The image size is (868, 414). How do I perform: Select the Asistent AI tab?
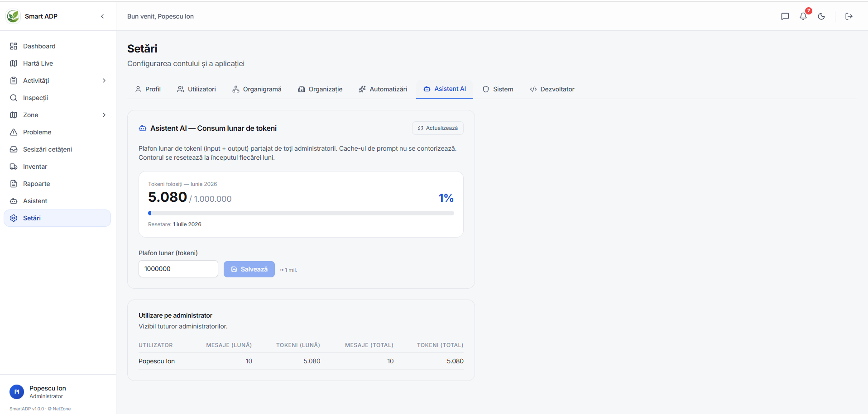[x=445, y=89]
